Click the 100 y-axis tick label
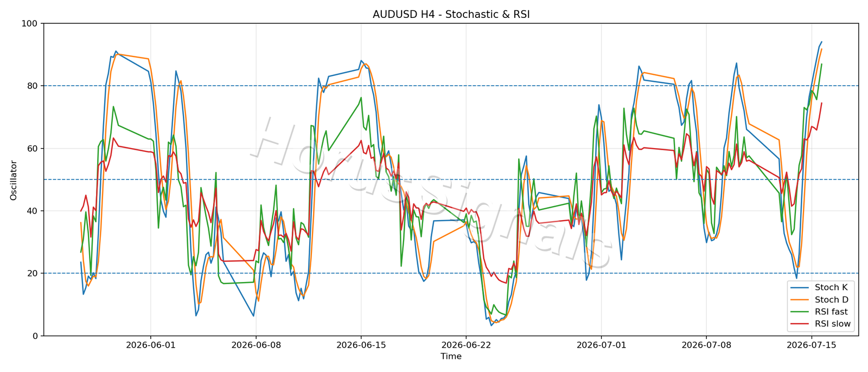The height and width of the screenshot is (372, 868). coord(30,24)
